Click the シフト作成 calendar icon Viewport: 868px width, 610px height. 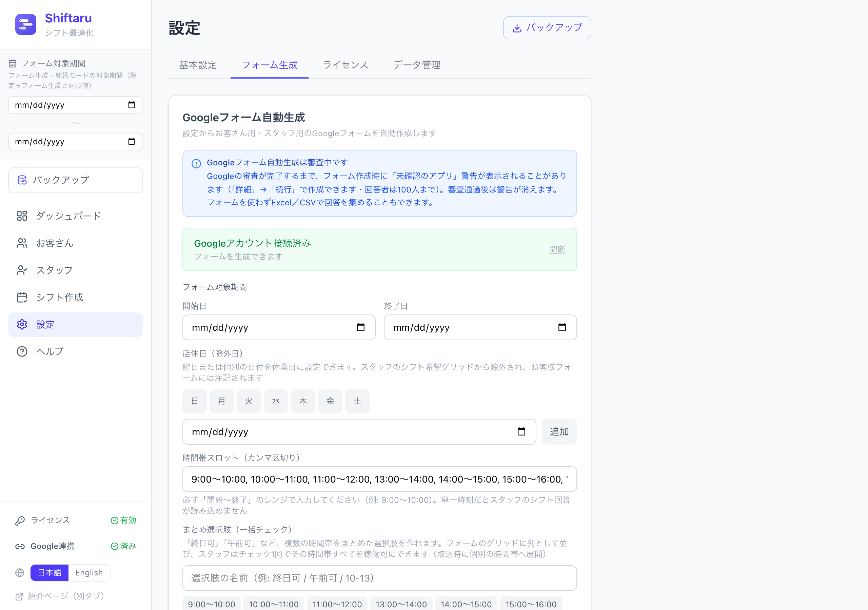pos(22,298)
